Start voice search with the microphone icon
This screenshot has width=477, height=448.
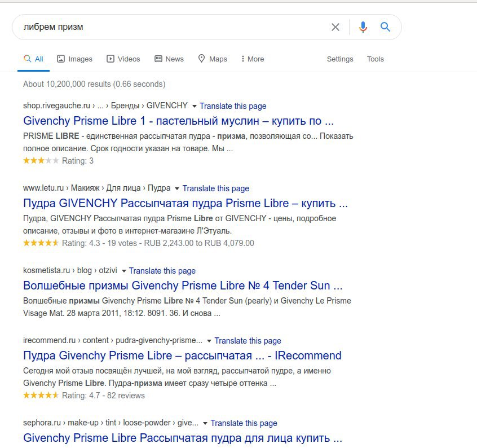pyautogui.click(x=363, y=27)
